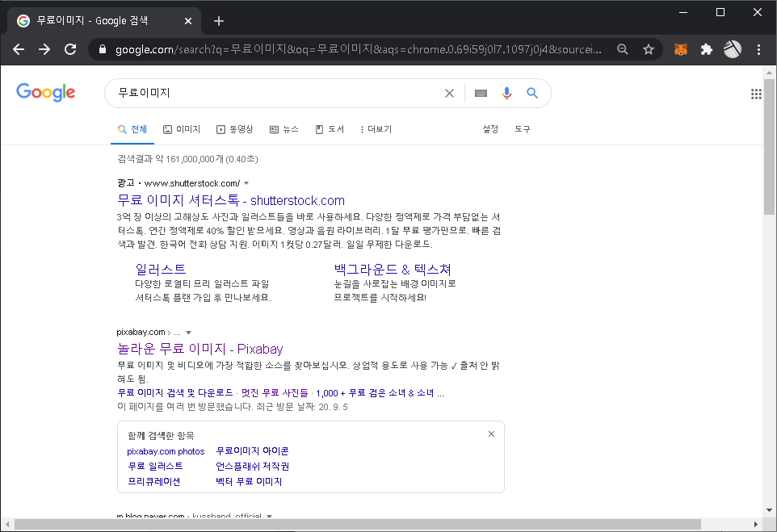Open the MetaMask fox extension
The height and width of the screenshot is (532, 777).
[x=681, y=49]
